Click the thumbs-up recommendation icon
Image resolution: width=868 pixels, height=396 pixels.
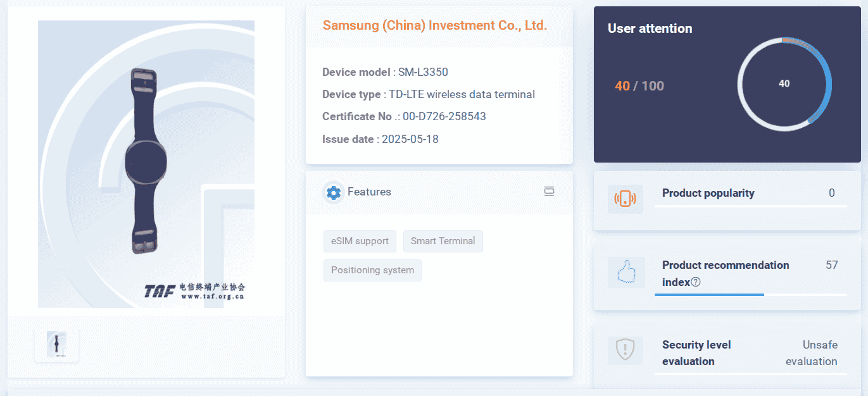[625, 273]
